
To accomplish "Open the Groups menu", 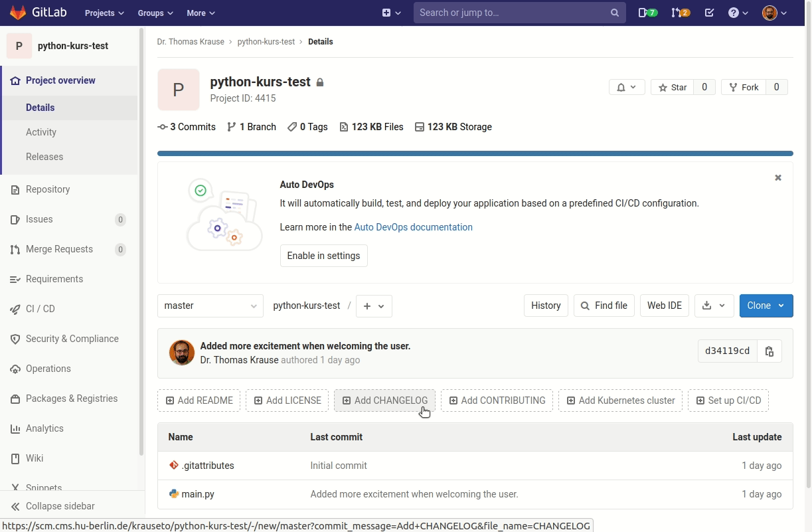I will [x=155, y=13].
